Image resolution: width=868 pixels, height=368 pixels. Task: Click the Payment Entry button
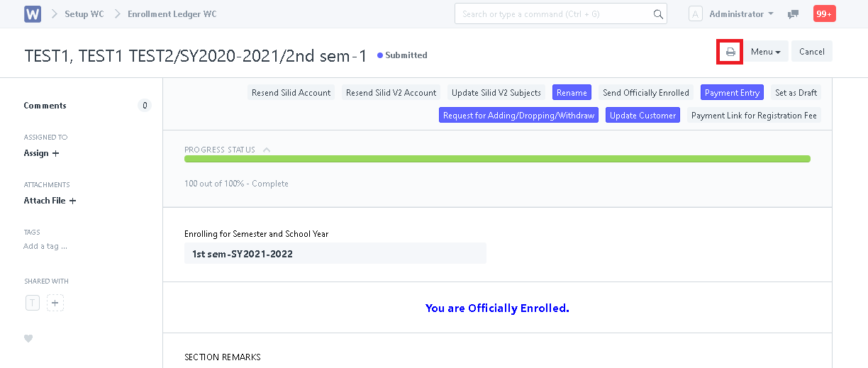(733, 93)
